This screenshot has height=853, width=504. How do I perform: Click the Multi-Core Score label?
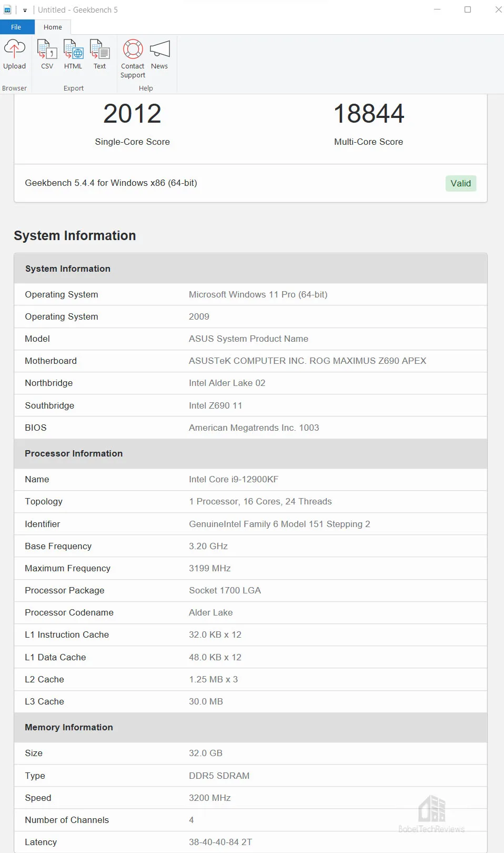369,142
